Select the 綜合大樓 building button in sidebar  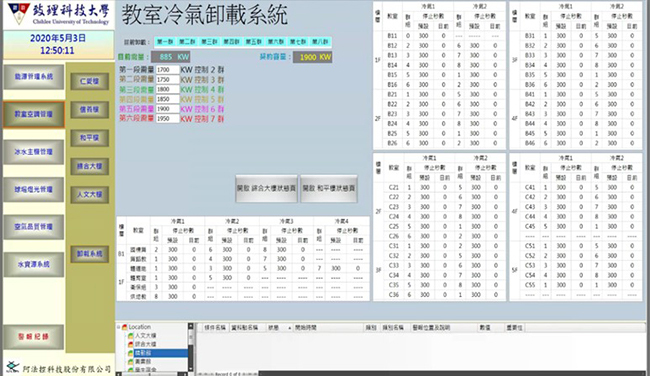coord(90,166)
